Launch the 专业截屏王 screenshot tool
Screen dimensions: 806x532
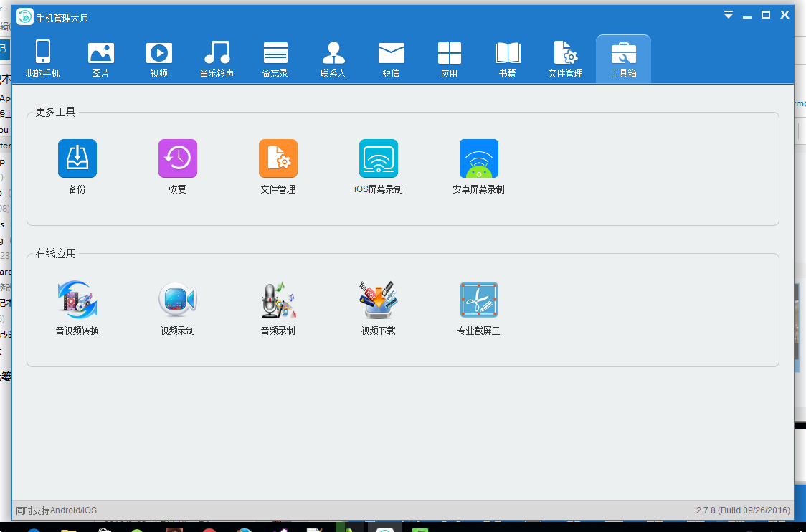478,308
